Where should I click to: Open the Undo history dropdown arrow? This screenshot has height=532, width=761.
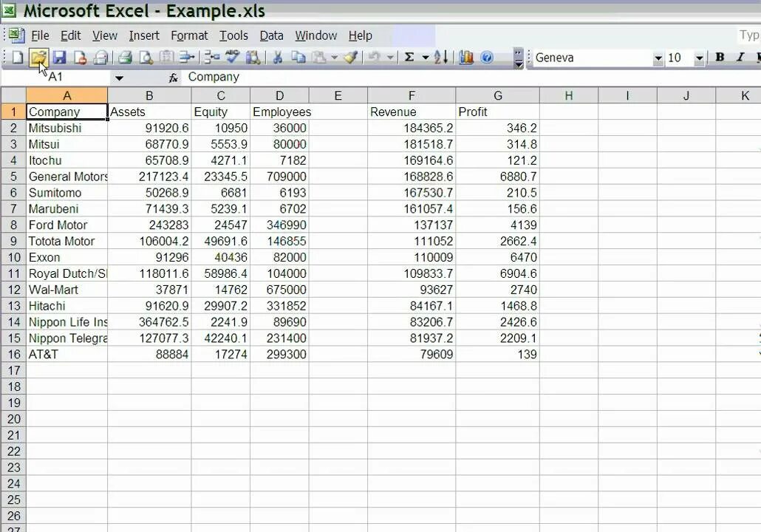tap(390, 58)
